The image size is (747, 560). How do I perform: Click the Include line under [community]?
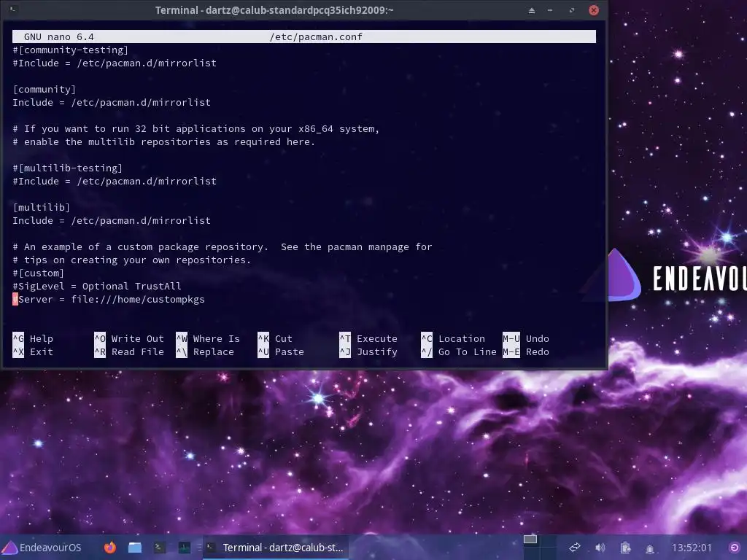click(112, 102)
